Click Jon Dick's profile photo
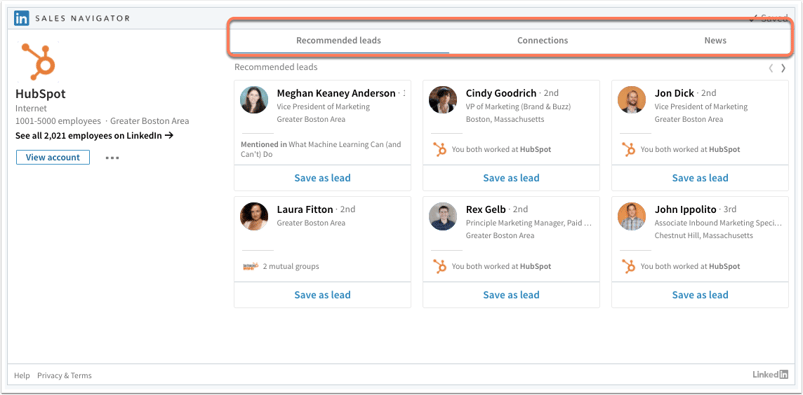 (631, 100)
